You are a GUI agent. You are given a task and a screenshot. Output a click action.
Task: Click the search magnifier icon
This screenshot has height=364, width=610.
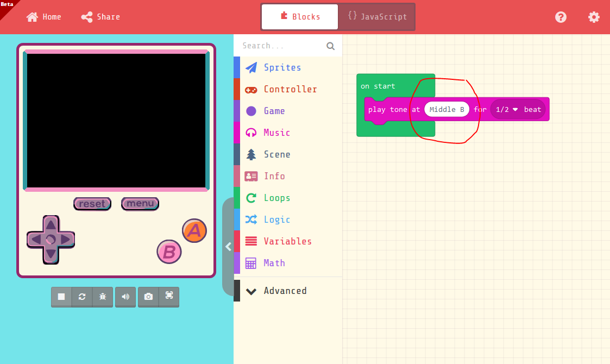pos(330,46)
